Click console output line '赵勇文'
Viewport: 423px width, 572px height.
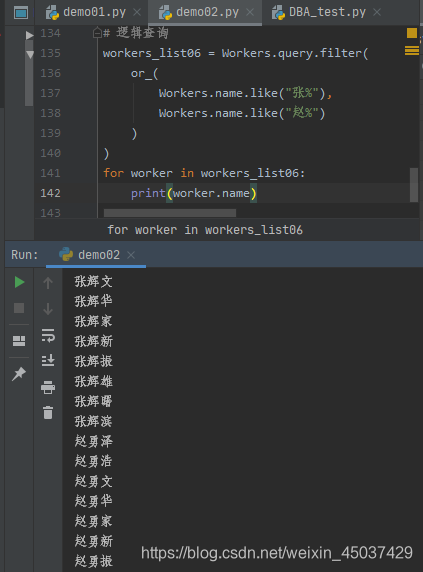[94, 482]
